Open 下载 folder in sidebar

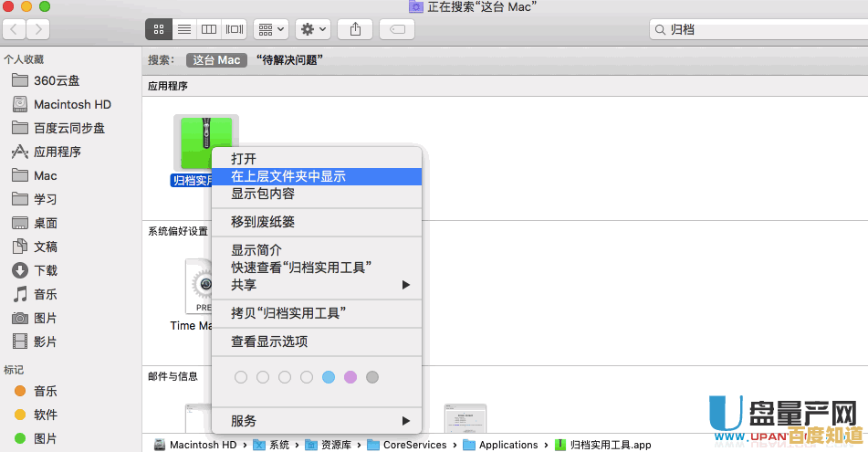46,270
